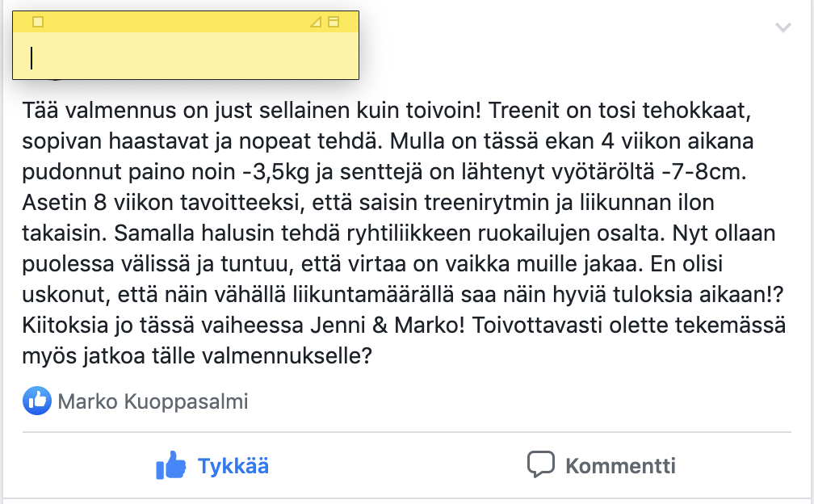
Task: Close the yellow sticky note
Action: [38, 22]
